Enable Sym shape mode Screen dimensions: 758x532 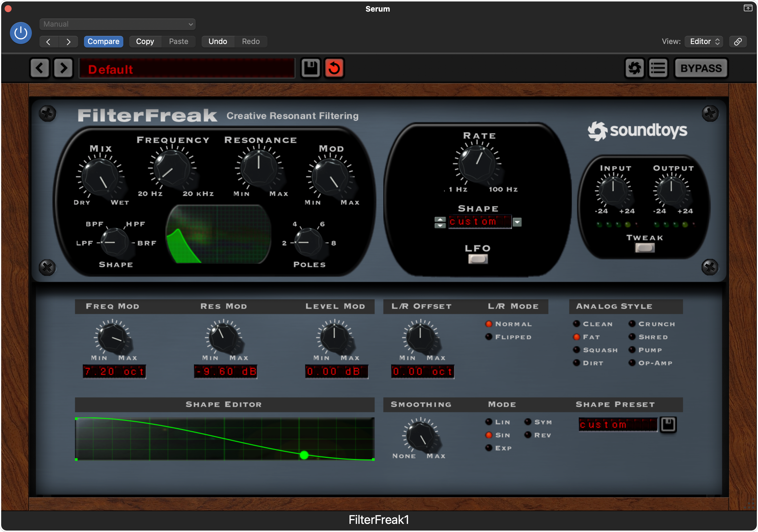coord(528,422)
